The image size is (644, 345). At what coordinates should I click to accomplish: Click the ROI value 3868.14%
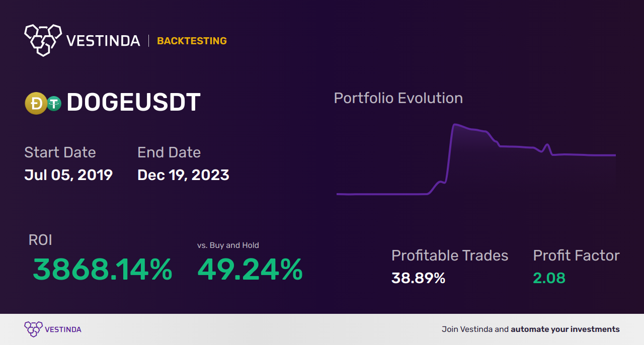[103, 270]
